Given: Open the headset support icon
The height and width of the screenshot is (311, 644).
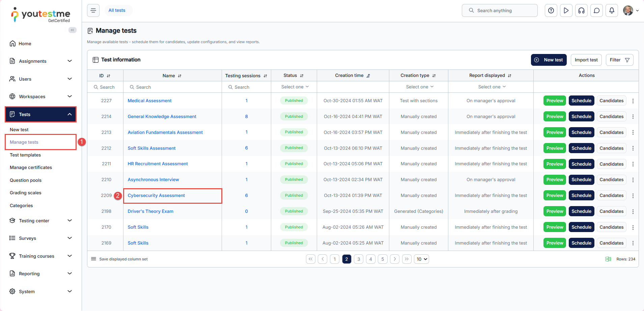Looking at the screenshot, I should coord(581,10).
